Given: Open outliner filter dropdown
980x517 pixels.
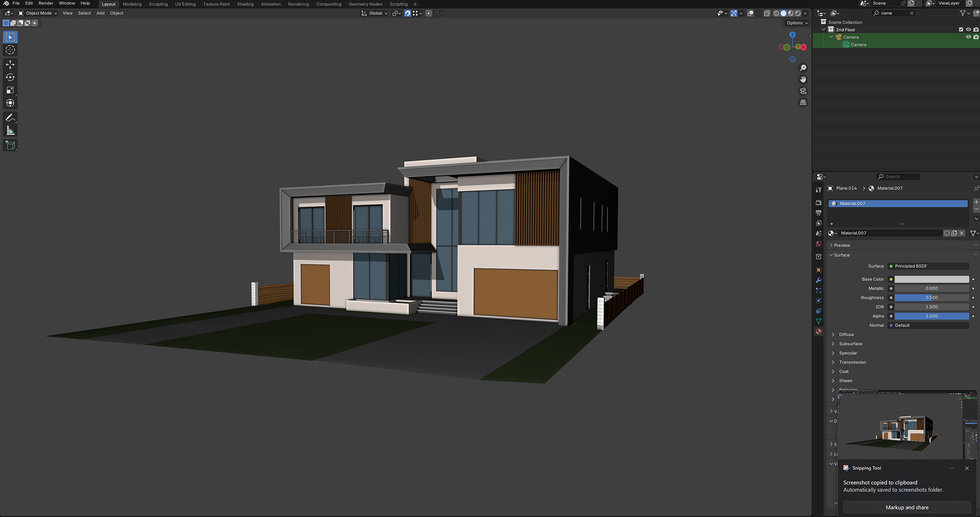Looking at the screenshot, I should (964, 13).
